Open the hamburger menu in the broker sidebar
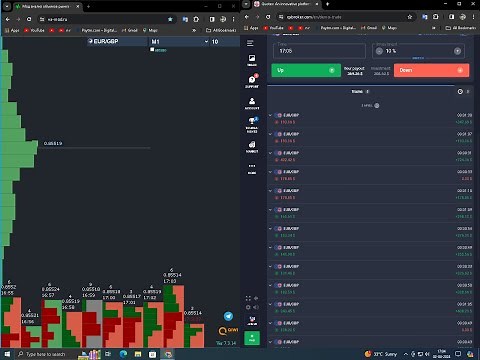Viewport: 480px width, 360px height. (x=250, y=43)
